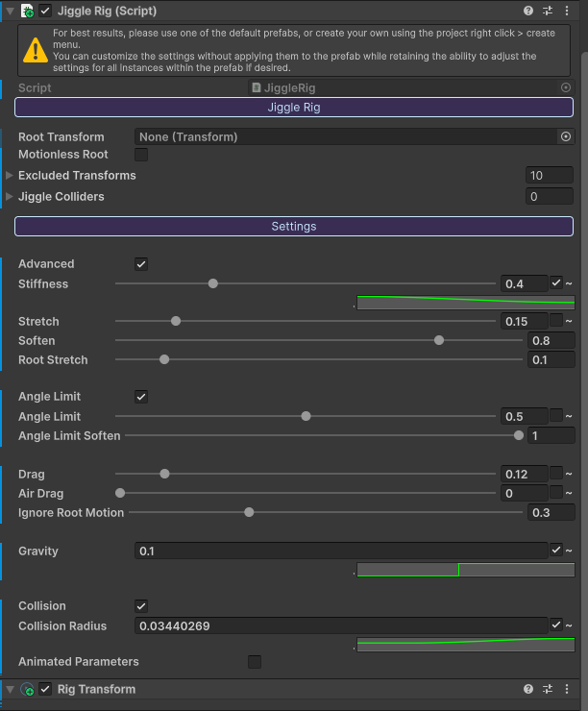The width and height of the screenshot is (588, 711).
Task: Uncheck the Collision checkbox
Action: tap(141, 606)
